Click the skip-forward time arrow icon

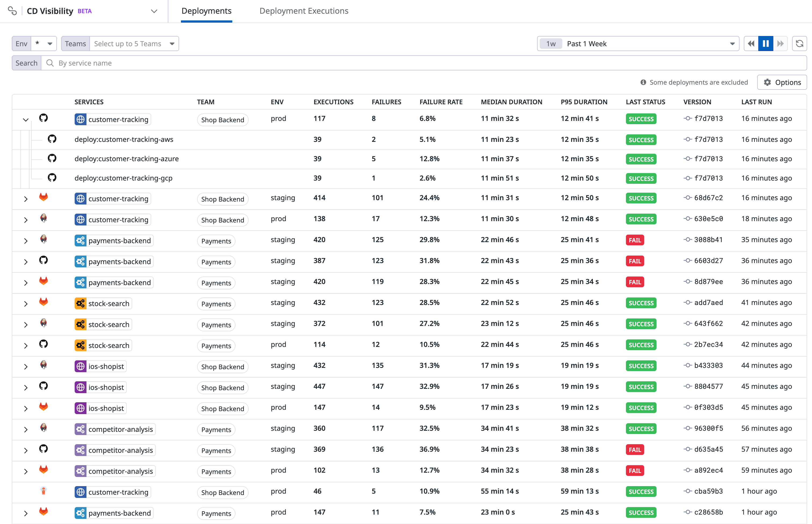point(781,44)
